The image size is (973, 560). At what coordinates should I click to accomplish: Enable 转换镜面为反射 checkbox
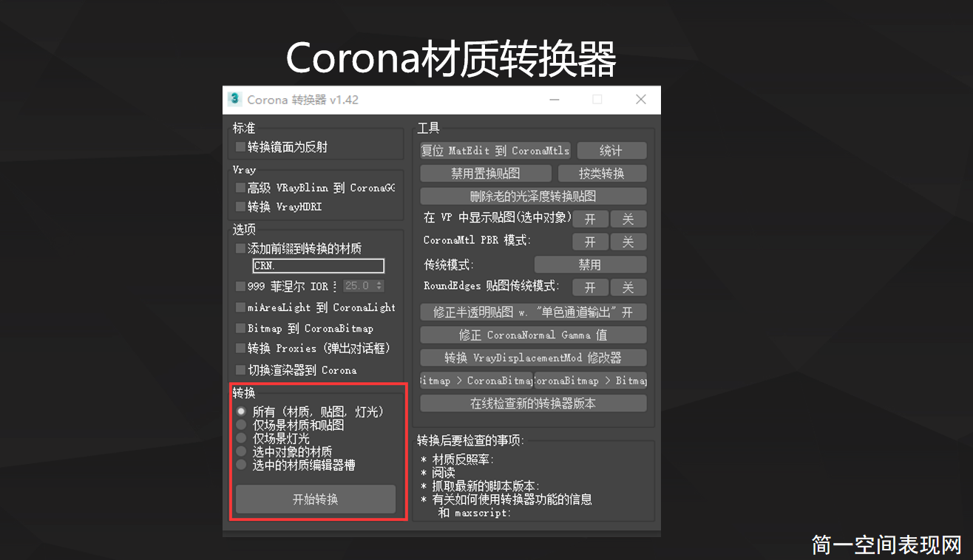(x=240, y=147)
